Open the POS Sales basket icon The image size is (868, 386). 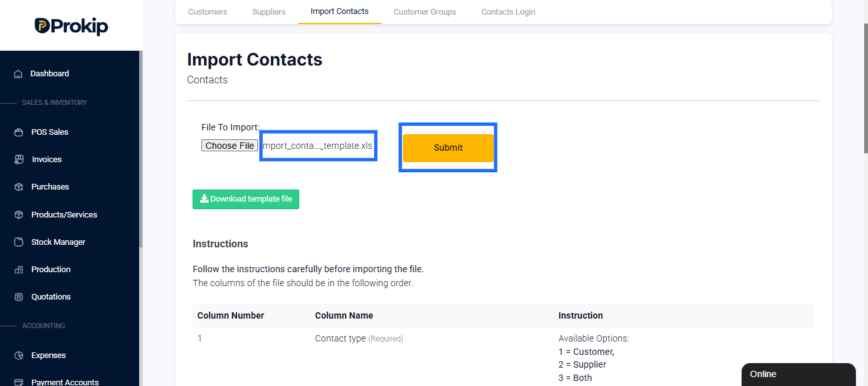(18, 132)
